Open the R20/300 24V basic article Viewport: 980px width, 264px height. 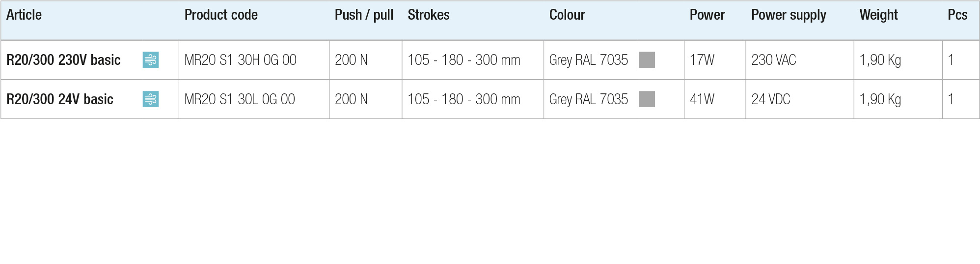tap(60, 99)
